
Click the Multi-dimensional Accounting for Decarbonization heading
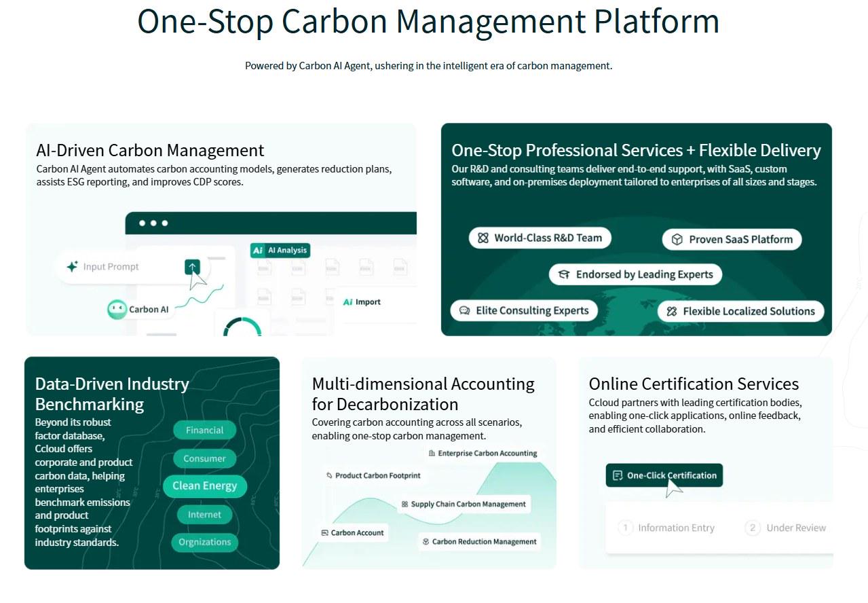(x=423, y=394)
